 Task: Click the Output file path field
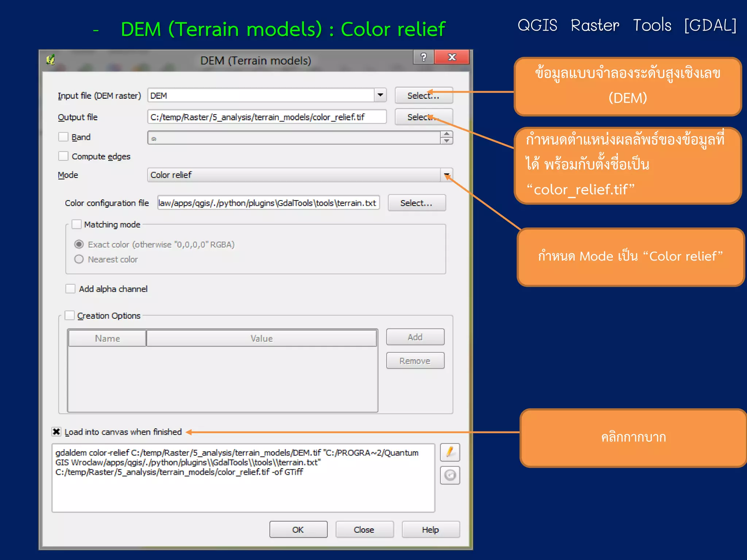pos(267,117)
